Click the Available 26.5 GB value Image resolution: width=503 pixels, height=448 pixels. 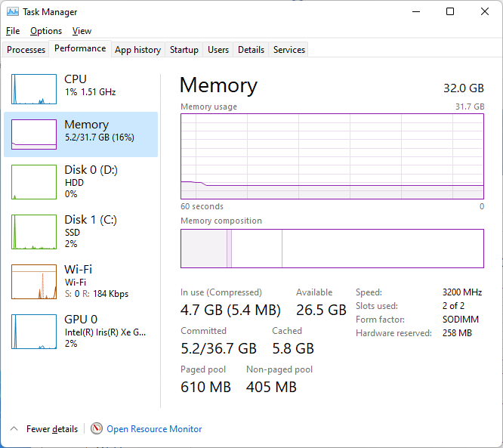321,310
